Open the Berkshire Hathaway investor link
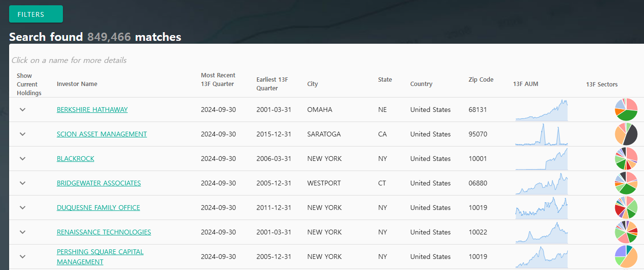The image size is (644, 270). tap(92, 110)
